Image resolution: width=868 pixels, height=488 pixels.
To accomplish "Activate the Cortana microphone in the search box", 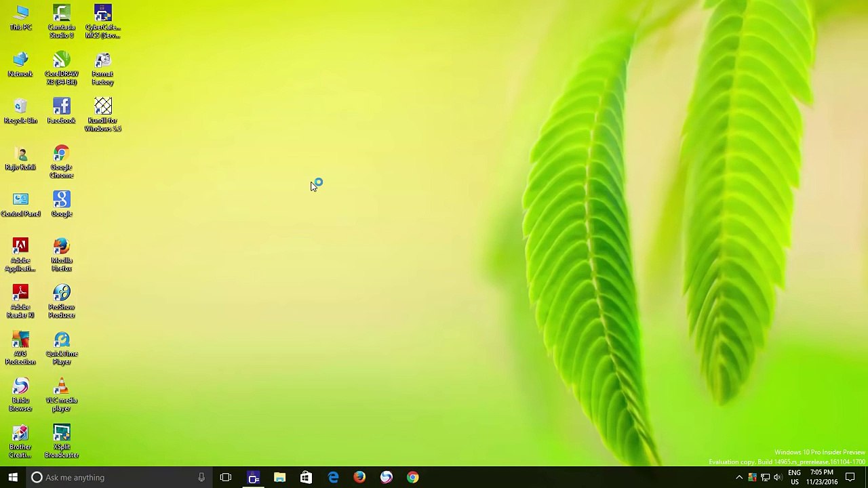I will (x=201, y=477).
